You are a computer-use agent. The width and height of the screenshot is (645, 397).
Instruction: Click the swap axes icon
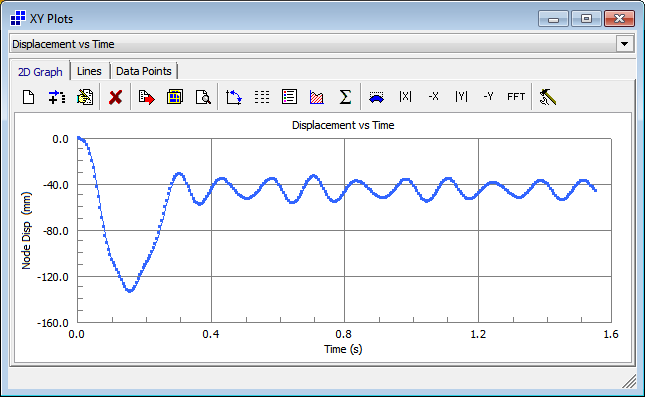[x=234, y=97]
